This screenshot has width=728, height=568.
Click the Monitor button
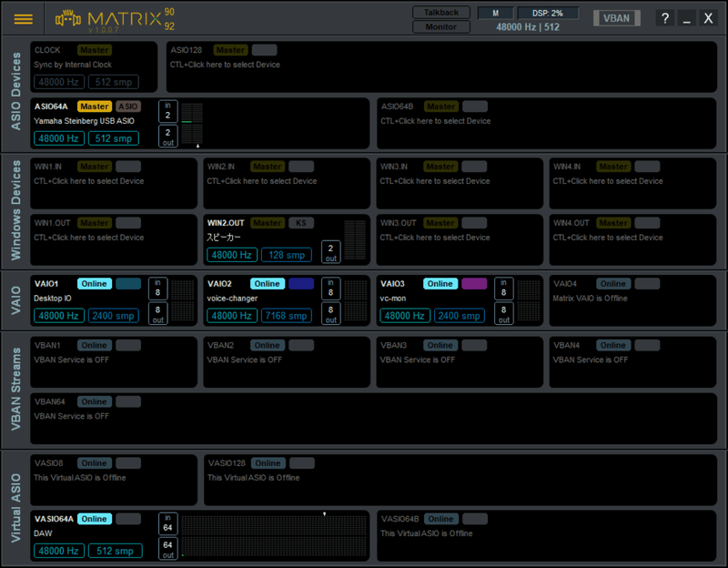441,27
